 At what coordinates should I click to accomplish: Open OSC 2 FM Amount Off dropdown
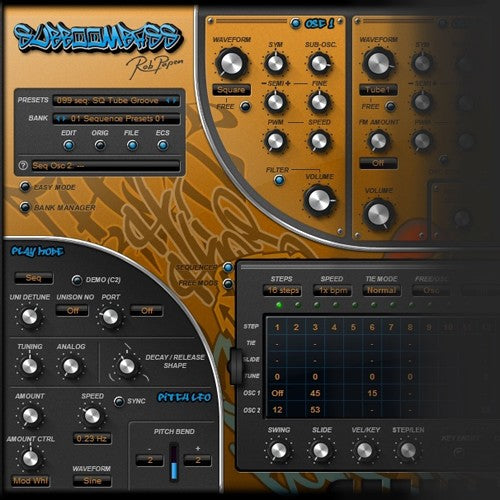click(378, 163)
